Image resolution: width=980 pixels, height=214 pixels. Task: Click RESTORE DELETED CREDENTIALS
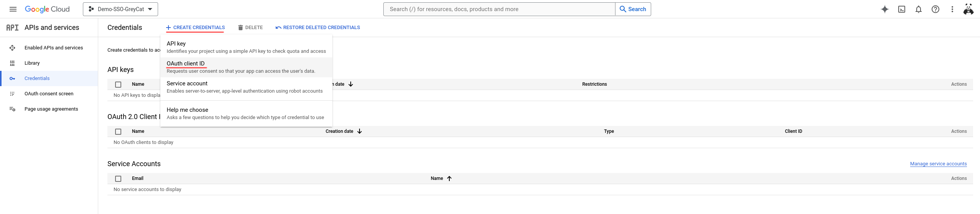tap(318, 28)
